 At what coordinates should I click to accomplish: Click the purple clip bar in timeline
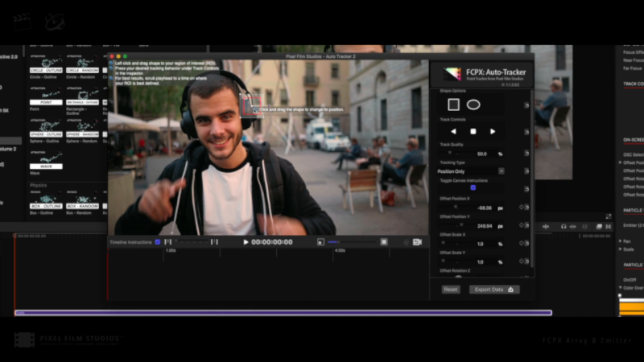pos(283,313)
